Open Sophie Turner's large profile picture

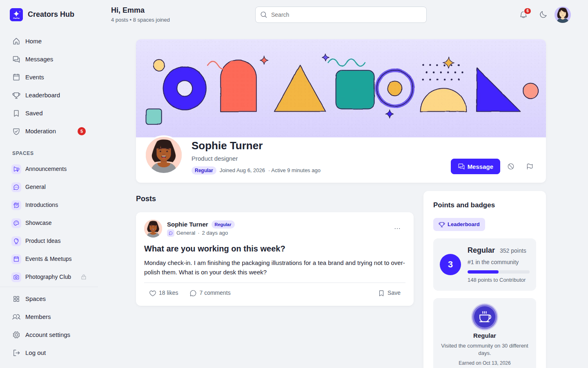click(x=164, y=155)
